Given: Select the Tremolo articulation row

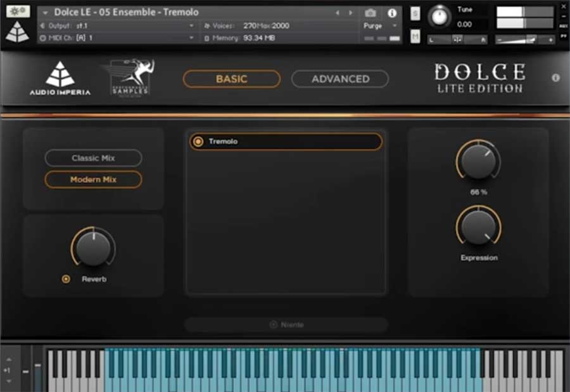Looking at the screenshot, I should [286, 141].
